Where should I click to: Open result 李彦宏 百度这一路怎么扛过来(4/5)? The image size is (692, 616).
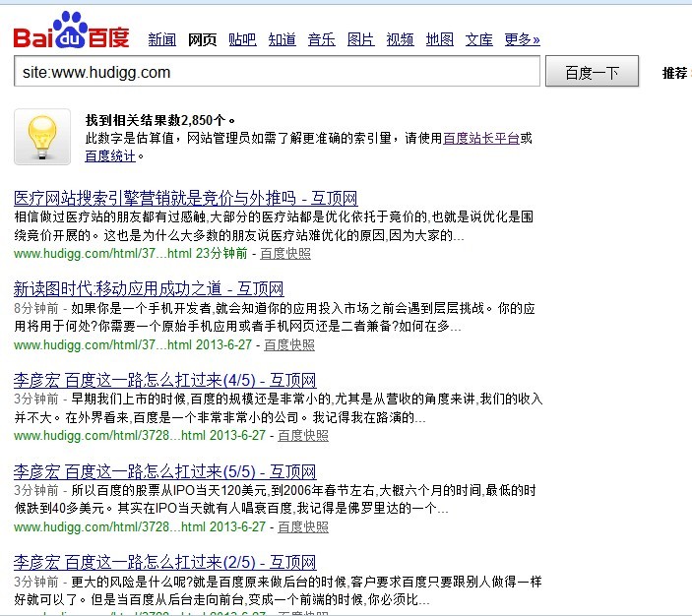(164, 381)
